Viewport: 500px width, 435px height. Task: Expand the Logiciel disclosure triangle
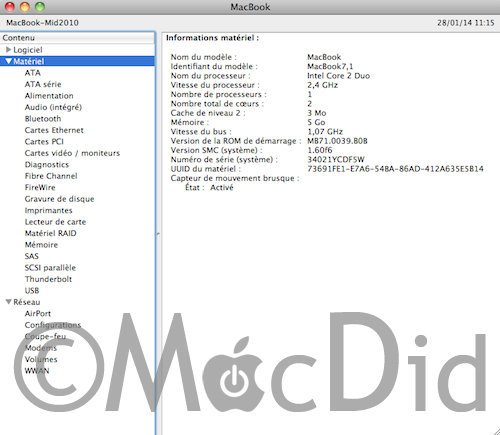[x=9, y=50]
